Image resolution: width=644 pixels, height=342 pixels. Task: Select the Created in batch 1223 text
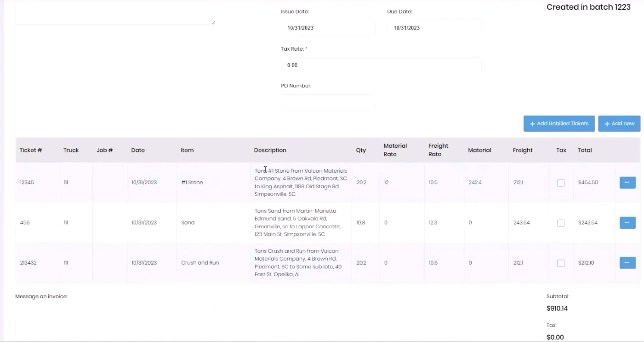click(588, 7)
